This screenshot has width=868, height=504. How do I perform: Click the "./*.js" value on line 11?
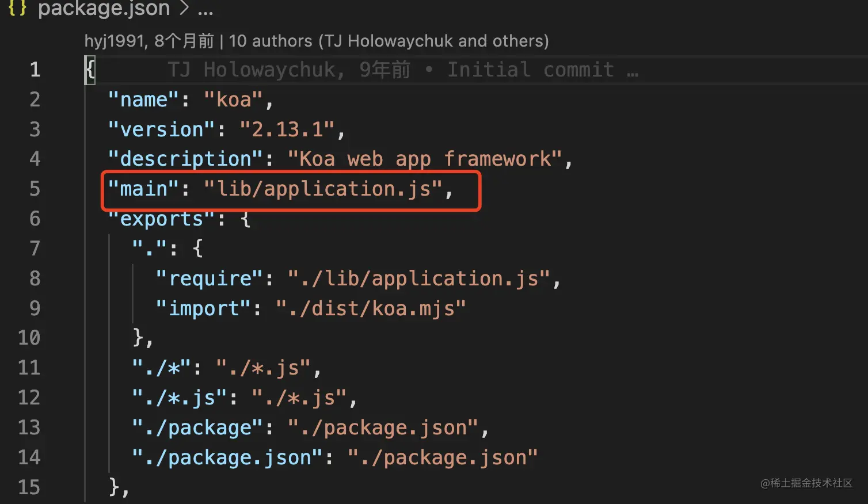(264, 368)
